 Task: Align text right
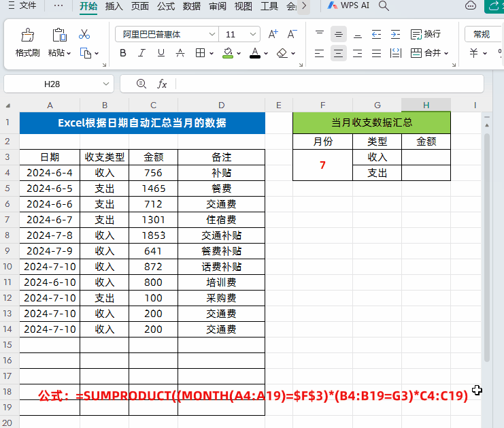(358, 53)
